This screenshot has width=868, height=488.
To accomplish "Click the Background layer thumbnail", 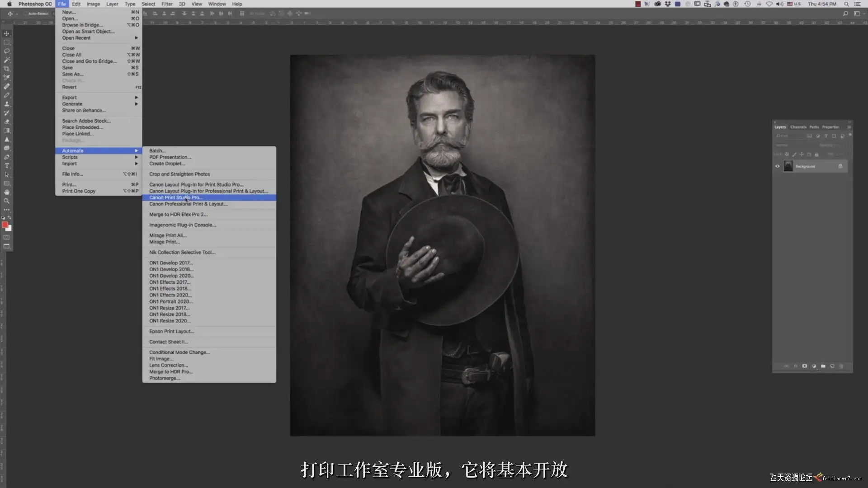I will pos(788,166).
